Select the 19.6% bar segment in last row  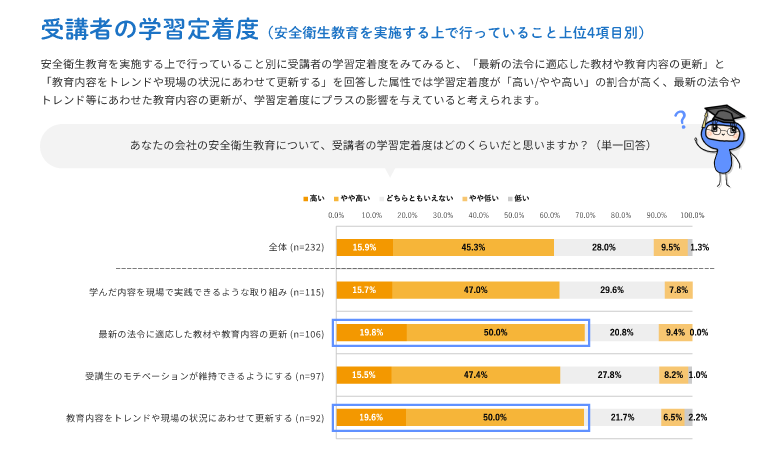click(371, 418)
